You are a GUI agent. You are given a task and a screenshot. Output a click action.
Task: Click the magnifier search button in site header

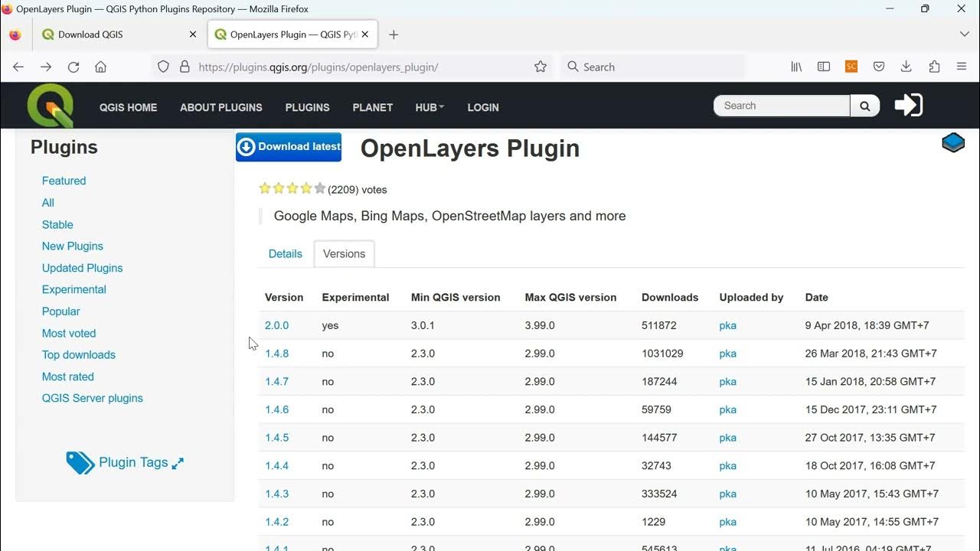(x=864, y=106)
